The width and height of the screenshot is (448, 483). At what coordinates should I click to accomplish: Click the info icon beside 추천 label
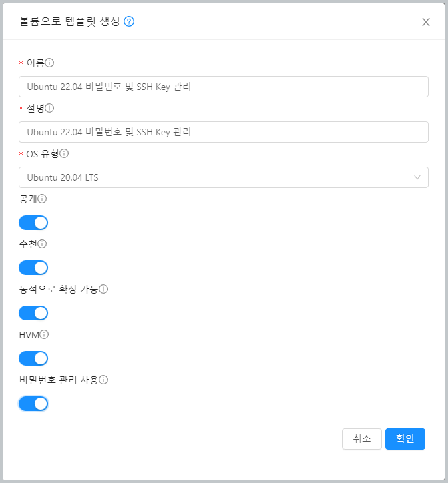coord(42,244)
